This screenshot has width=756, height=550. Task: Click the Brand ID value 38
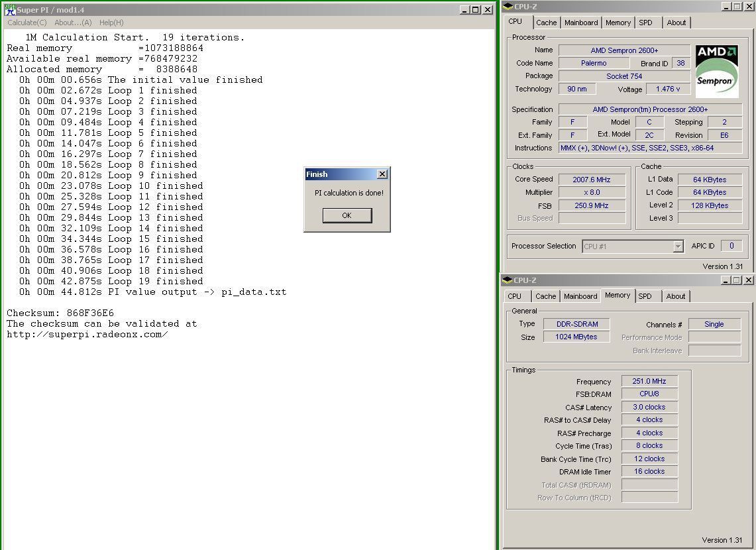point(680,63)
